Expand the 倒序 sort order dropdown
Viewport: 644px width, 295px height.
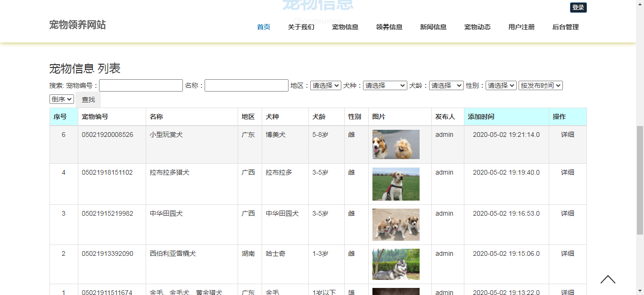pos(62,99)
